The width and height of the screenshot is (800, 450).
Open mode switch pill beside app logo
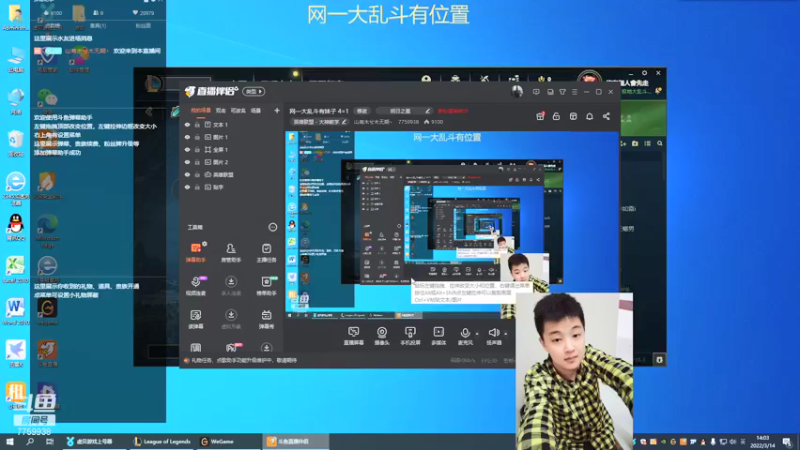(254, 91)
